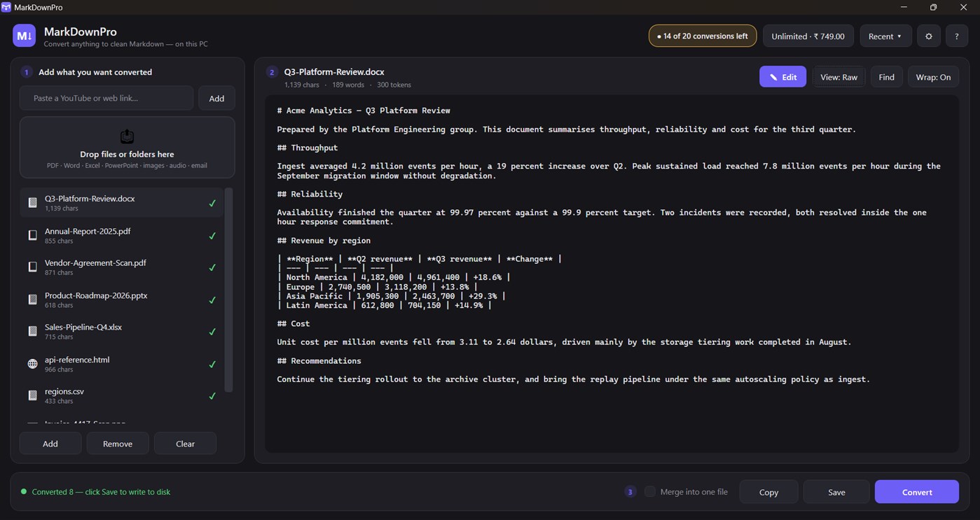Click the MarkDownPro logo icon in the header
The width and height of the screenshot is (980, 520).
click(x=25, y=36)
